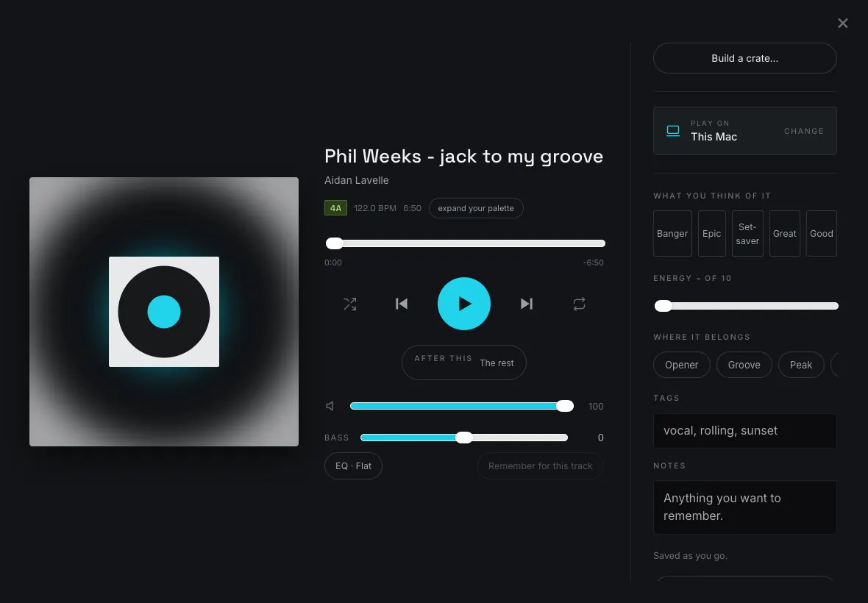The width and height of the screenshot is (868, 603).
Task: Click the 0:00 elapsed time
Action: (333, 263)
